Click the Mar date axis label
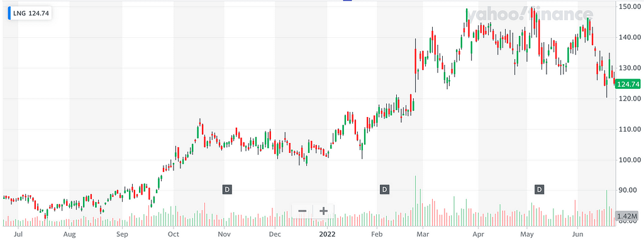Viewport: 644px width, 243px height. pos(422,235)
